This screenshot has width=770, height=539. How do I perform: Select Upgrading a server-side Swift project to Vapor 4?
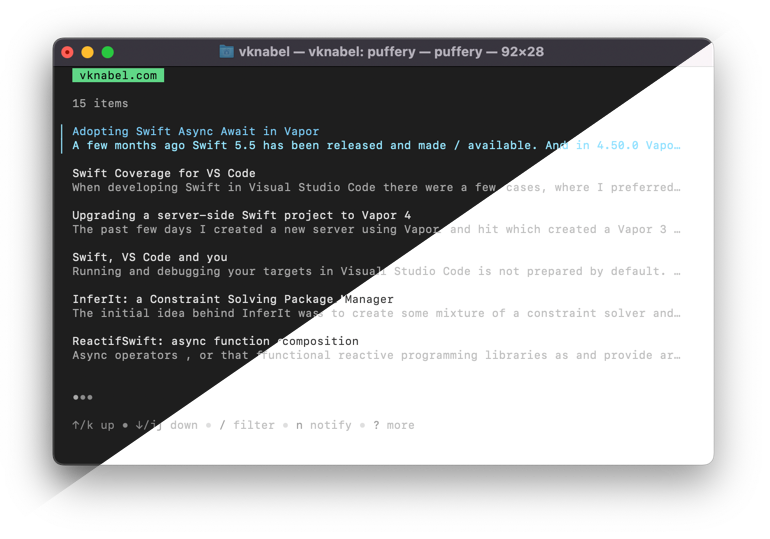(x=241, y=215)
